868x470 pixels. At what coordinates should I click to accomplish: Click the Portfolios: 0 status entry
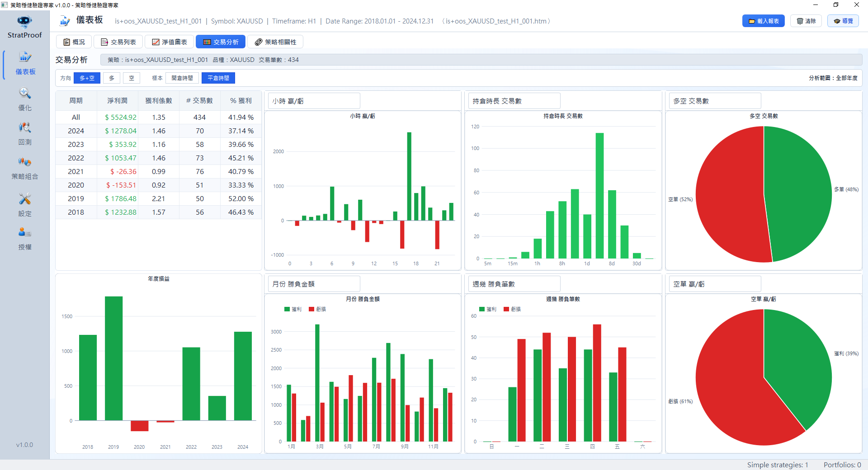842,465
